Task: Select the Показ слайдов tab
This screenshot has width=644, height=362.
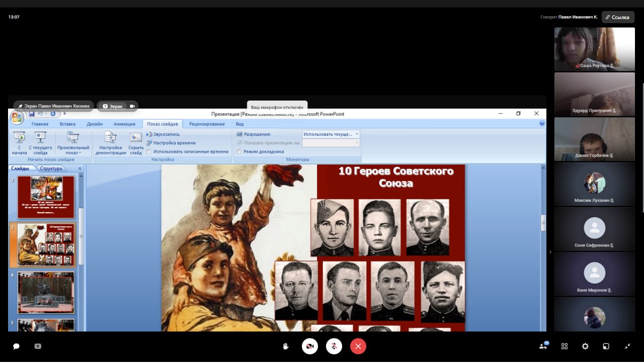Action: coord(163,124)
